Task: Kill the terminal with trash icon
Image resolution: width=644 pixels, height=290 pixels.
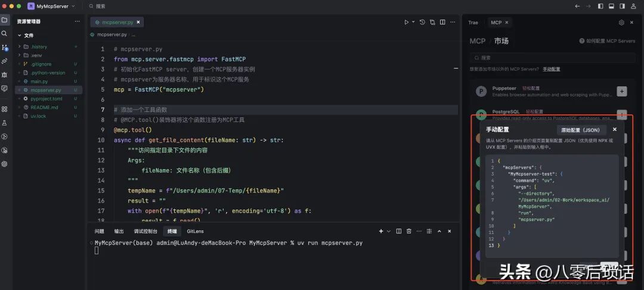Action: pos(408,231)
